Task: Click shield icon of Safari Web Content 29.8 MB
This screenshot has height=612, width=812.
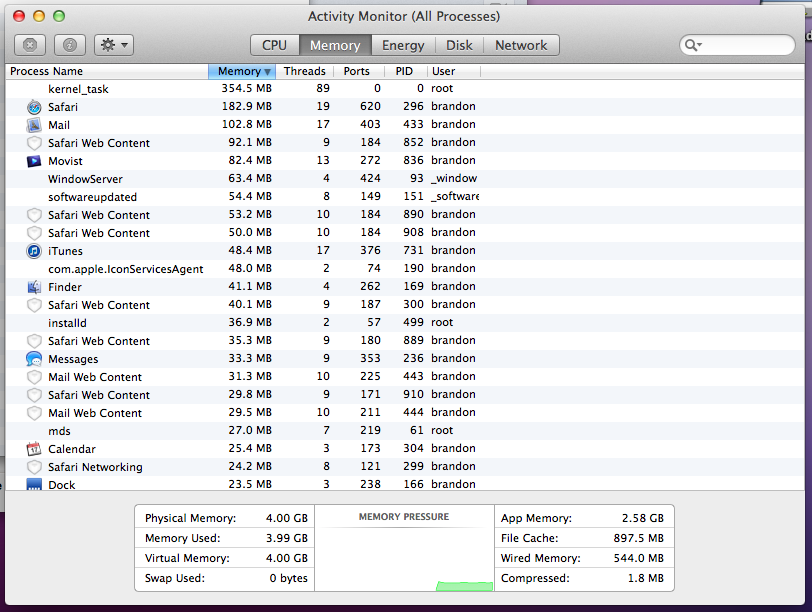Action: (x=34, y=395)
